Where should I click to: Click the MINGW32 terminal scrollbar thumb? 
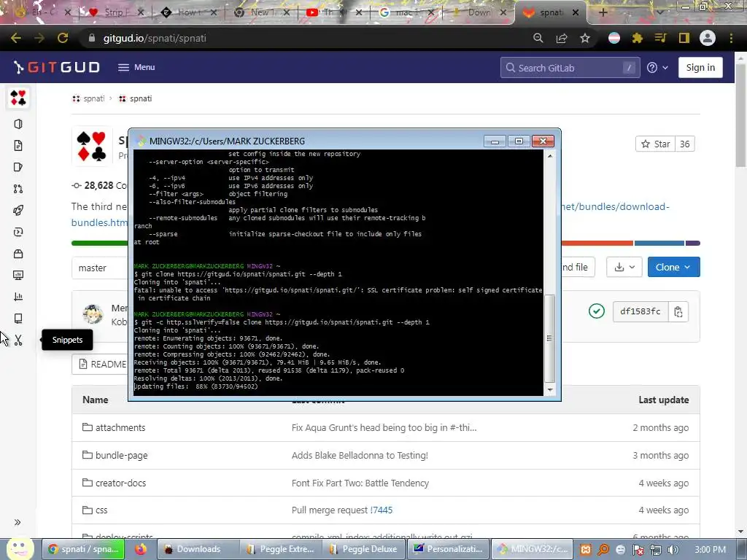pos(549,338)
